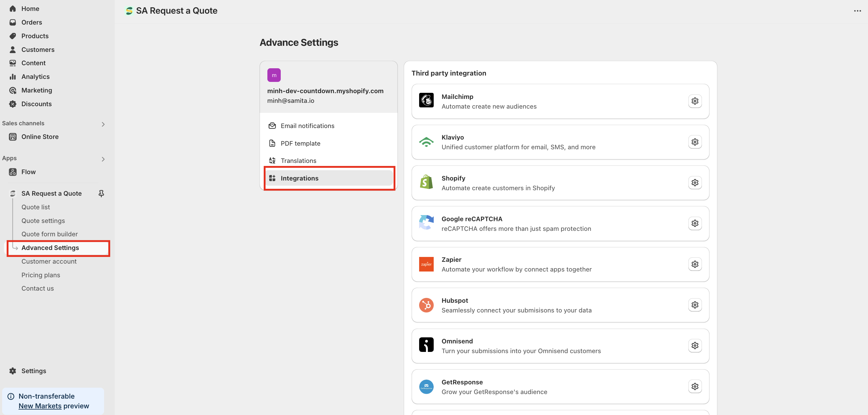Expand the Sales channels section

pos(103,124)
